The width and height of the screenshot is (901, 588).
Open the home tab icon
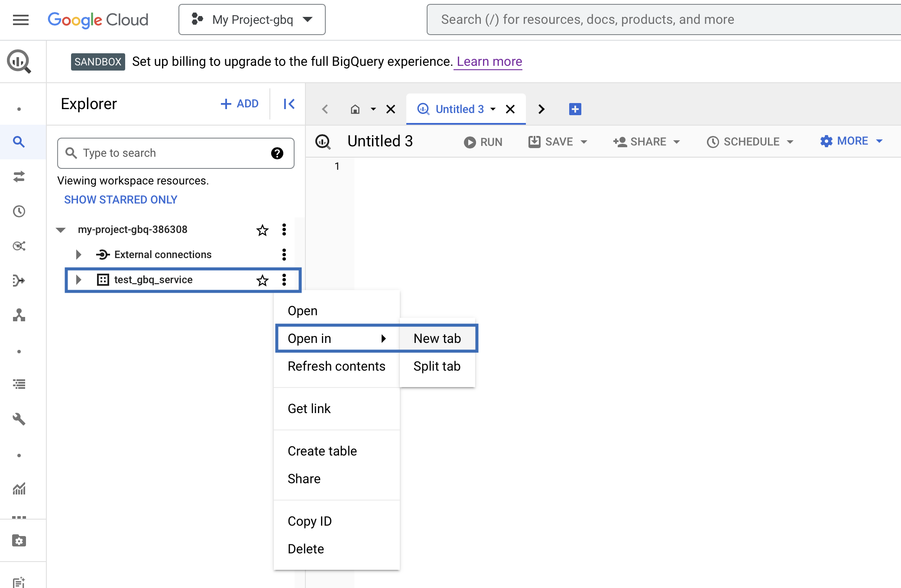tap(355, 109)
